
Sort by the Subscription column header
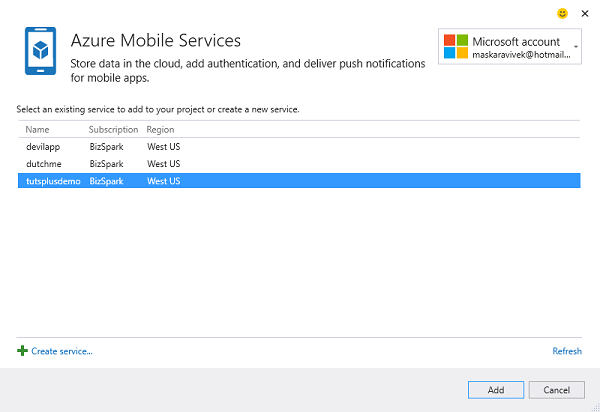[x=113, y=130]
